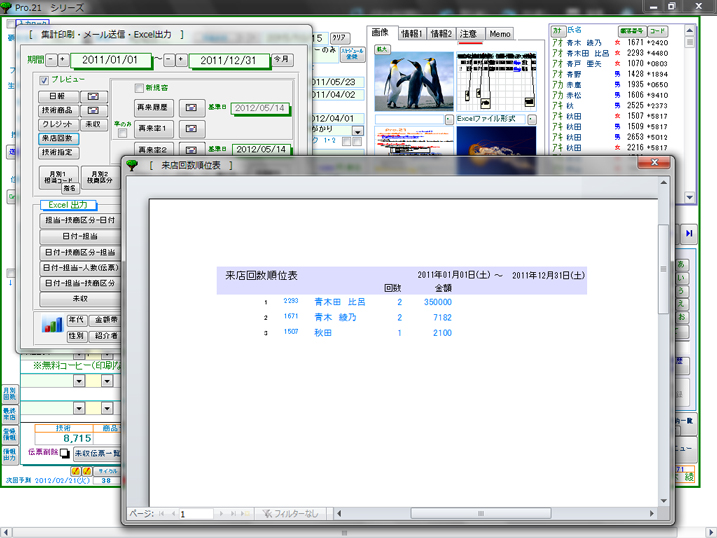Click the first orange pencil icon

75,471
